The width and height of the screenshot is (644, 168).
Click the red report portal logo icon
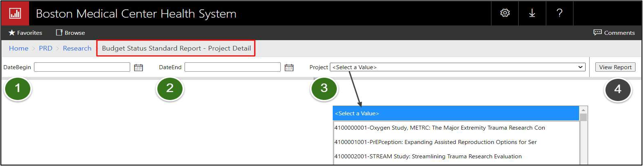pyautogui.click(x=15, y=13)
